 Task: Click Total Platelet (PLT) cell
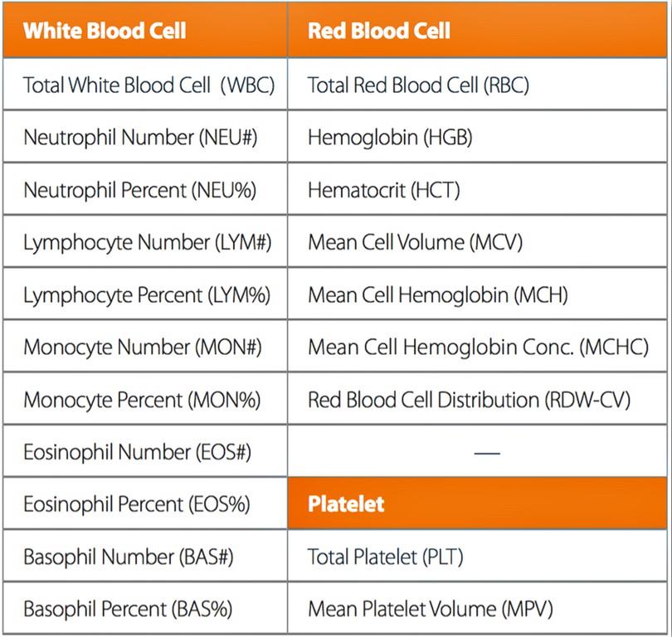point(383,557)
